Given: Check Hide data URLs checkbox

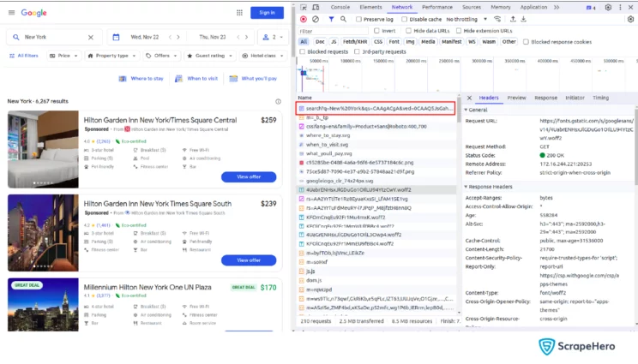Looking at the screenshot, I should click(408, 31).
